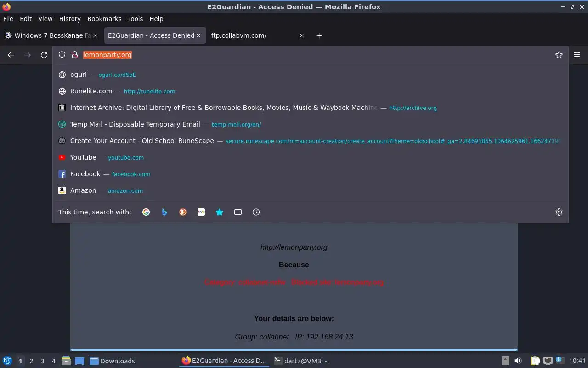Image resolution: width=588 pixels, height=368 pixels.
Task: Switch to workspace 2
Action: 31,361
